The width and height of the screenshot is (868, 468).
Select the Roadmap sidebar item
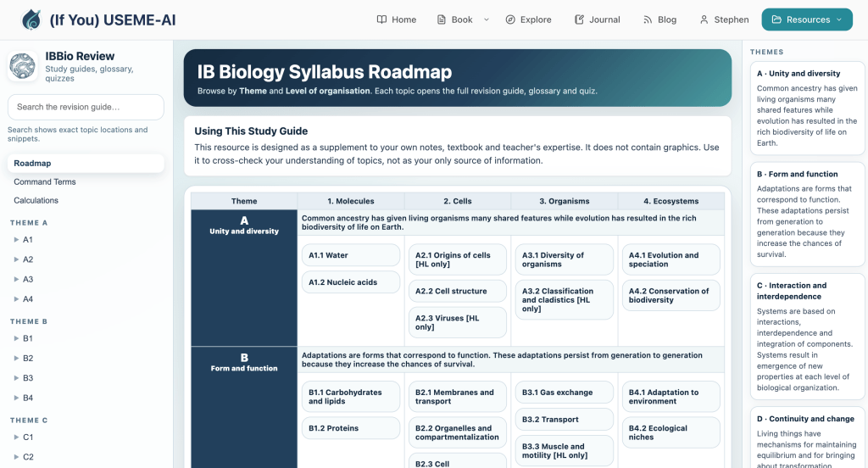32,164
